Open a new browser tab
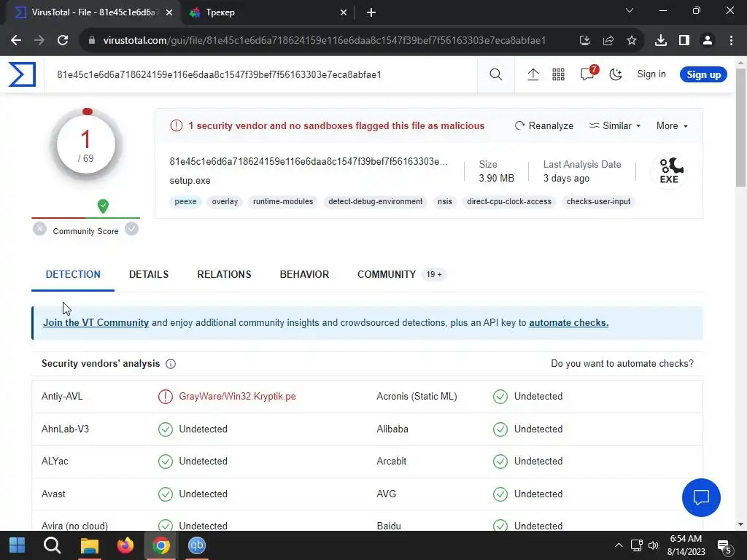Viewport: 747px width, 560px height. pyautogui.click(x=371, y=13)
